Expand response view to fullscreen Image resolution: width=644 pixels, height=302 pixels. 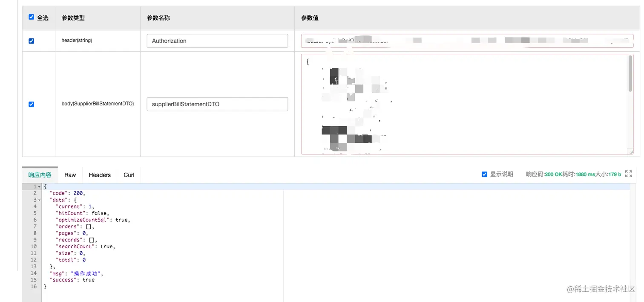pyautogui.click(x=629, y=174)
